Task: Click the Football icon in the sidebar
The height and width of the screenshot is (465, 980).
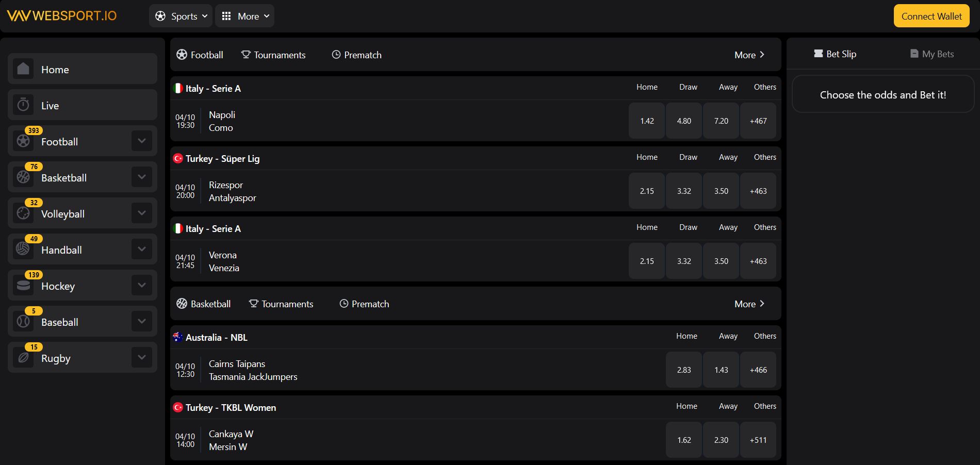Action: tap(23, 141)
